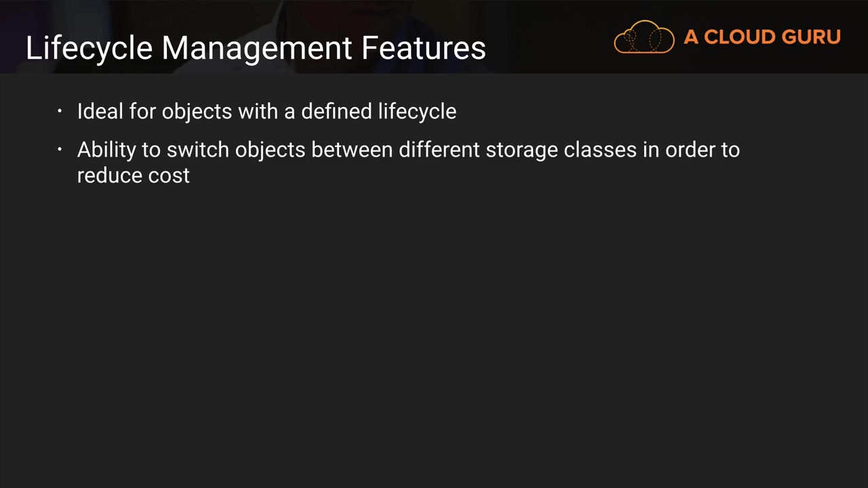Image resolution: width=868 pixels, height=488 pixels.
Task: Click the word 'Ability' in the second bullet
Action: [106, 150]
